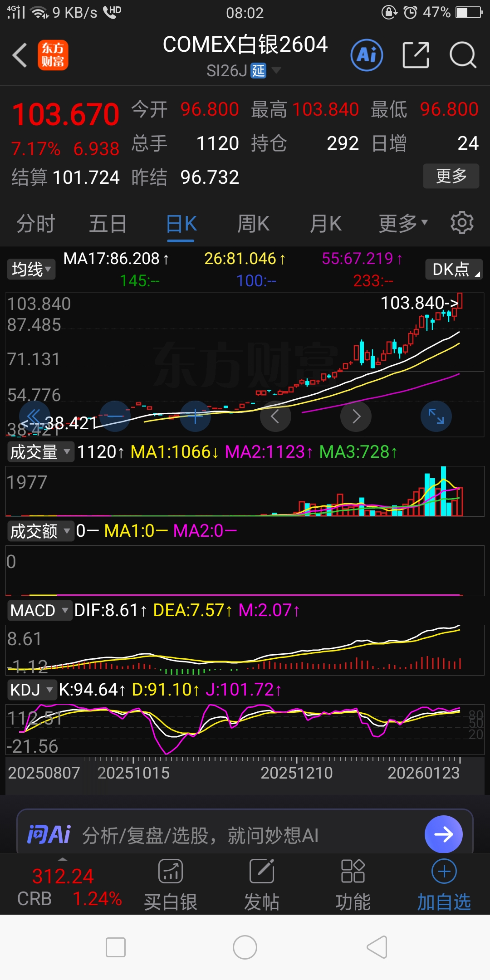Tap the 55:67.219 moving average value

point(362,258)
